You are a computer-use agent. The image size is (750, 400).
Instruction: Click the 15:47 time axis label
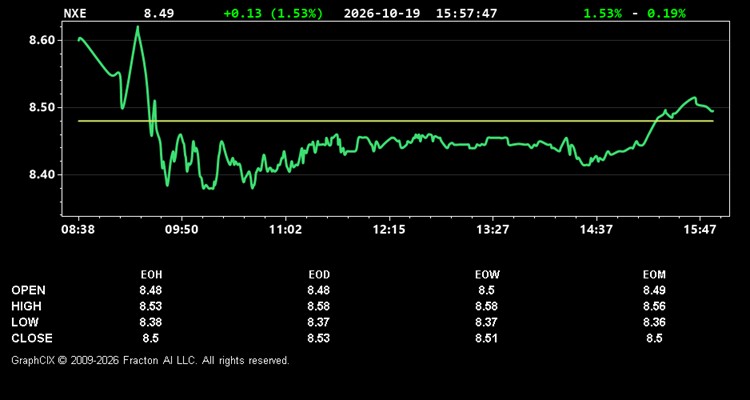(x=700, y=230)
